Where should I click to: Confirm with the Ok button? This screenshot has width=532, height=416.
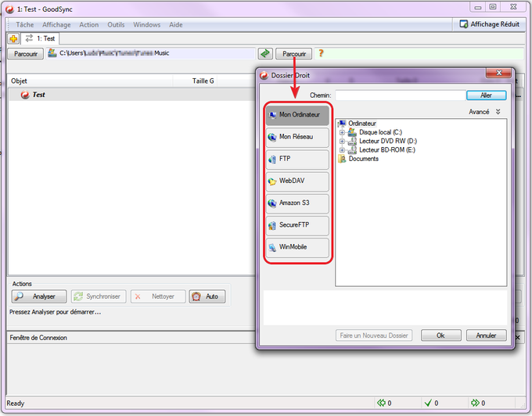pyautogui.click(x=440, y=335)
